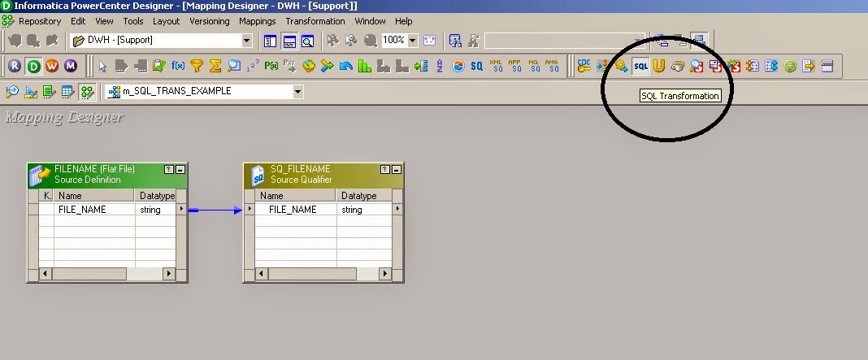The height and width of the screenshot is (360, 868).
Task: Activate the Transformation Developer tool
Action: click(50, 91)
